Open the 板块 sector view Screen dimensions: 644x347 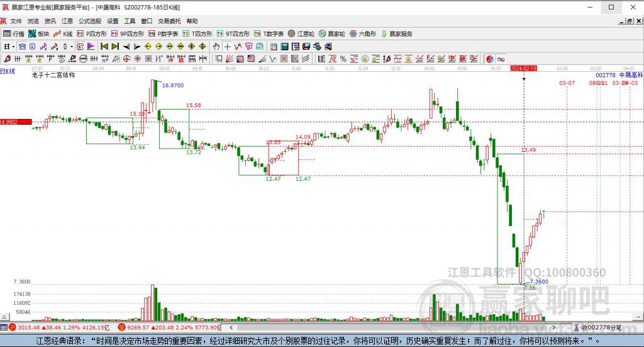[x=39, y=34]
